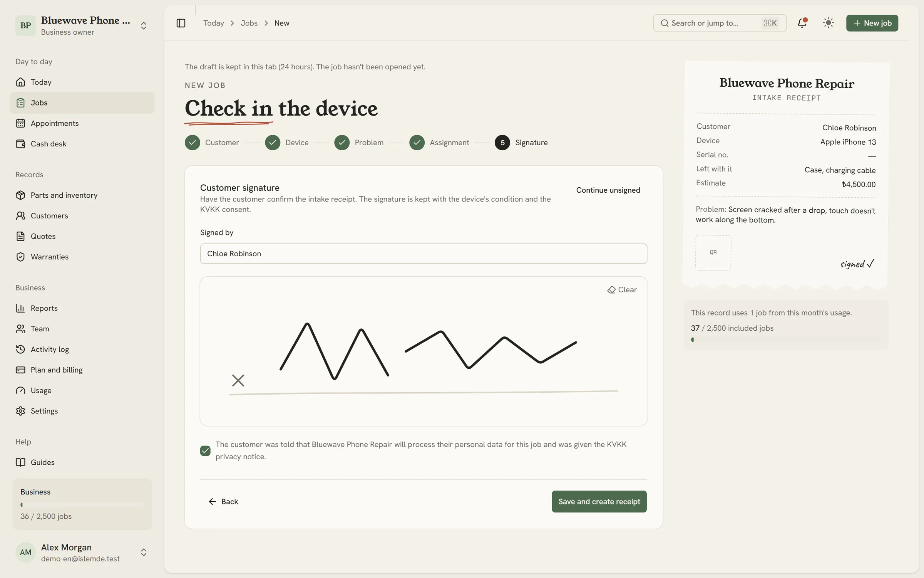The image size is (924, 578).
Task: Create a New job from the header
Action: click(x=872, y=23)
